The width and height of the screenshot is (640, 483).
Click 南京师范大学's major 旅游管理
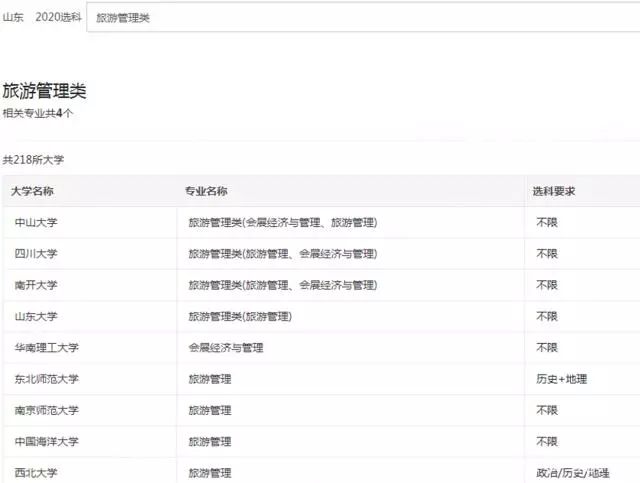pos(210,410)
